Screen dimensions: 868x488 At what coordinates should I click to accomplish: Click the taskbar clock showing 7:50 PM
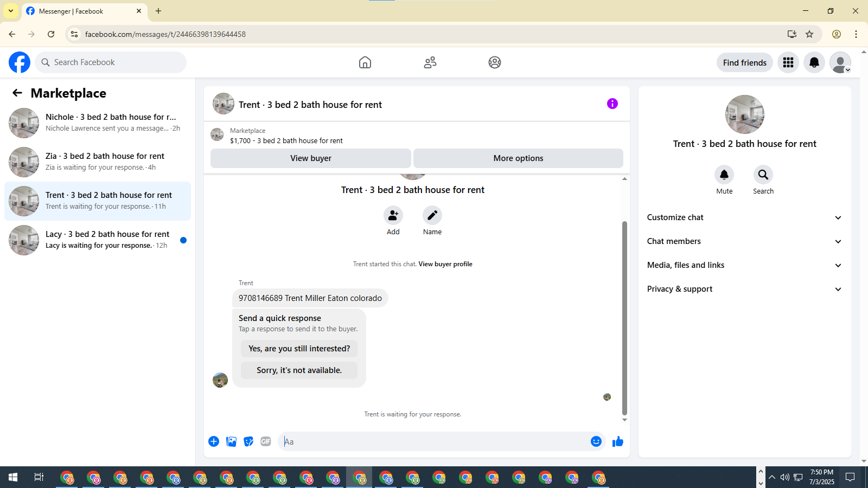tap(821, 477)
